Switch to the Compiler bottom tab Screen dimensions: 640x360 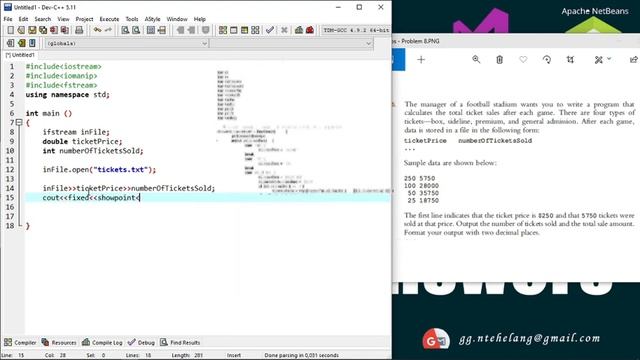20,342
